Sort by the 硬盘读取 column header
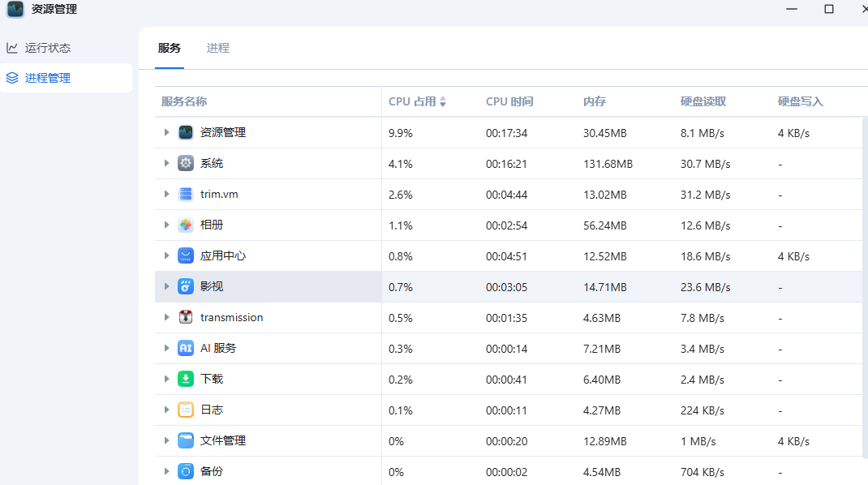This screenshot has width=868, height=485. coord(703,101)
